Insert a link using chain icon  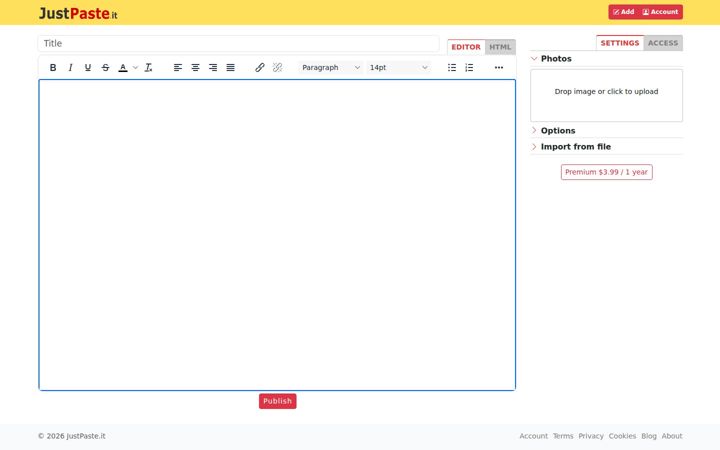pos(259,68)
